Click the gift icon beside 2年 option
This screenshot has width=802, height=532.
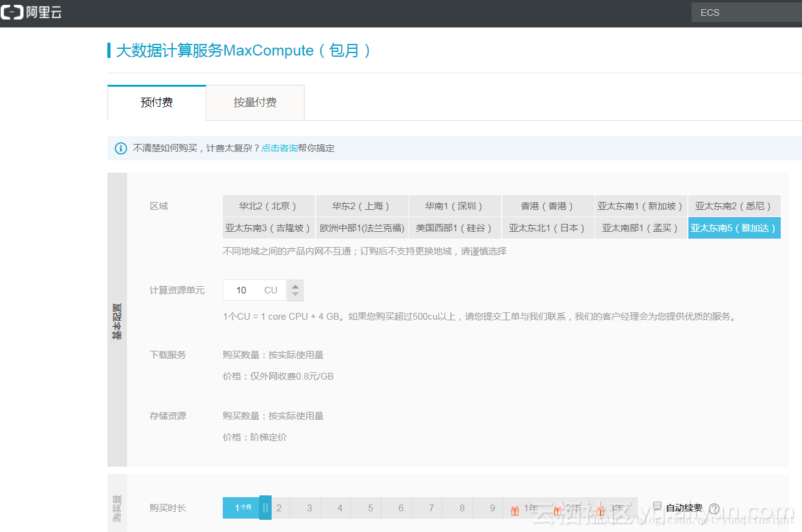tap(557, 511)
